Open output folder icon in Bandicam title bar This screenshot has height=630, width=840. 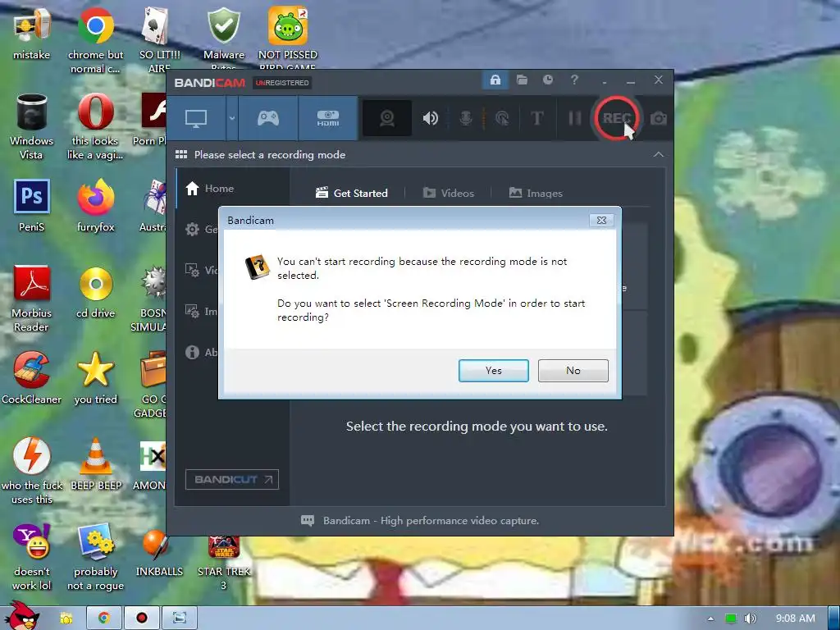(x=522, y=80)
